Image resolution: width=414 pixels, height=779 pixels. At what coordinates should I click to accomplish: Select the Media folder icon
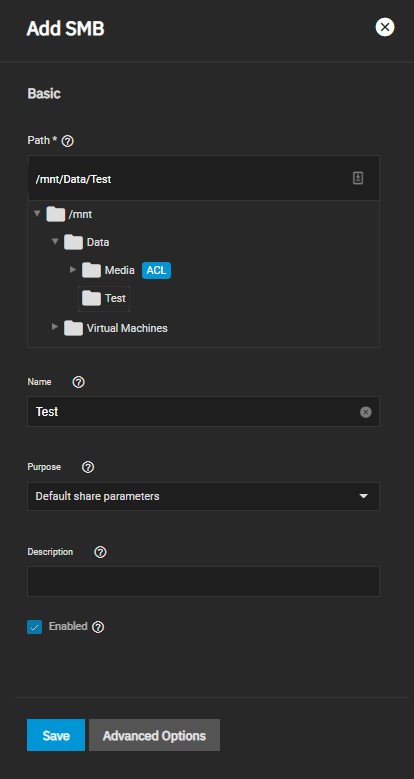[91, 270]
